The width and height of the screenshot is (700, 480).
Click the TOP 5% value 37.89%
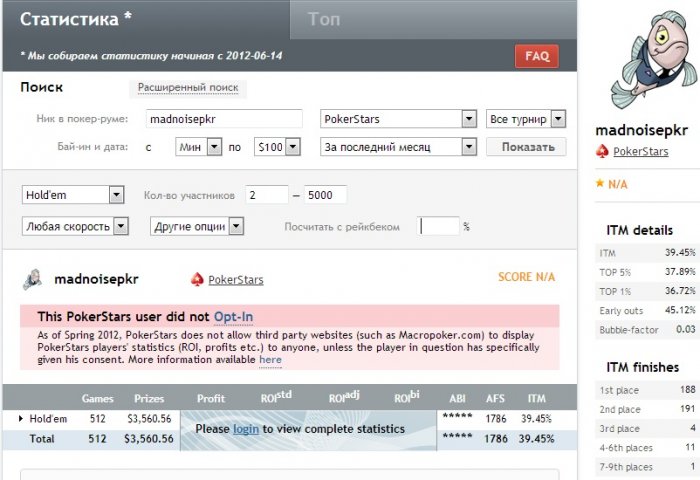680,272
